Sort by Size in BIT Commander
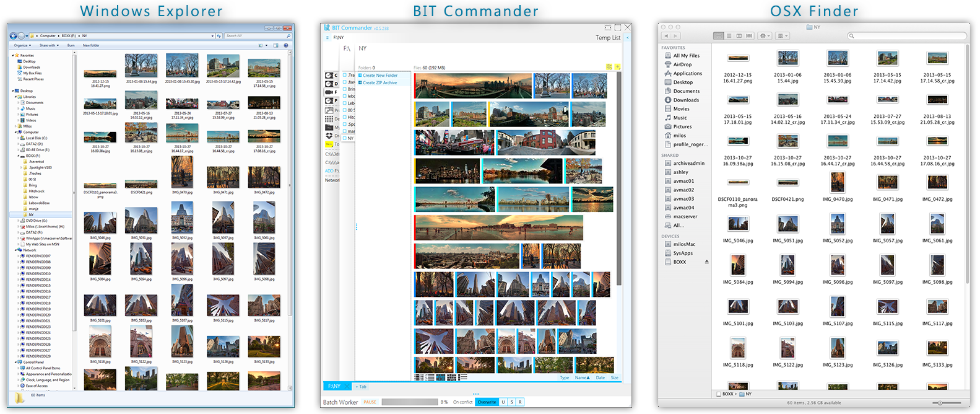 [x=615, y=377]
